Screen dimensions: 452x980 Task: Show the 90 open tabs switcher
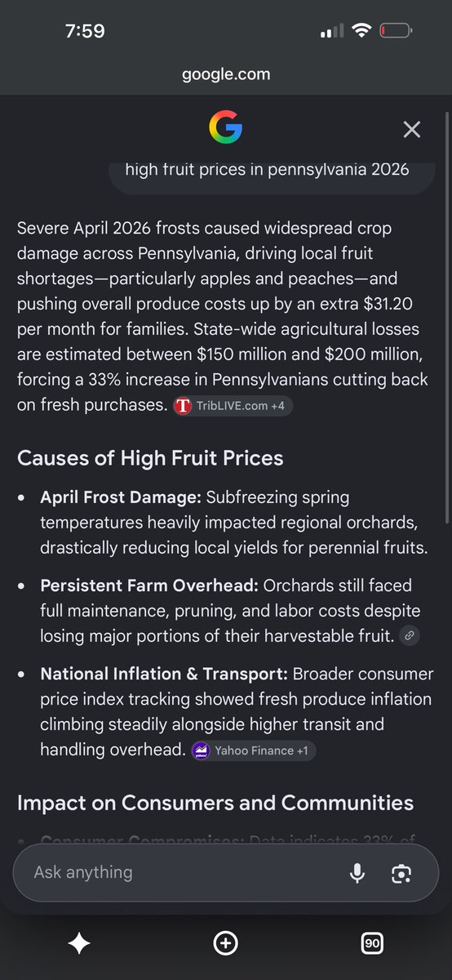[372, 944]
